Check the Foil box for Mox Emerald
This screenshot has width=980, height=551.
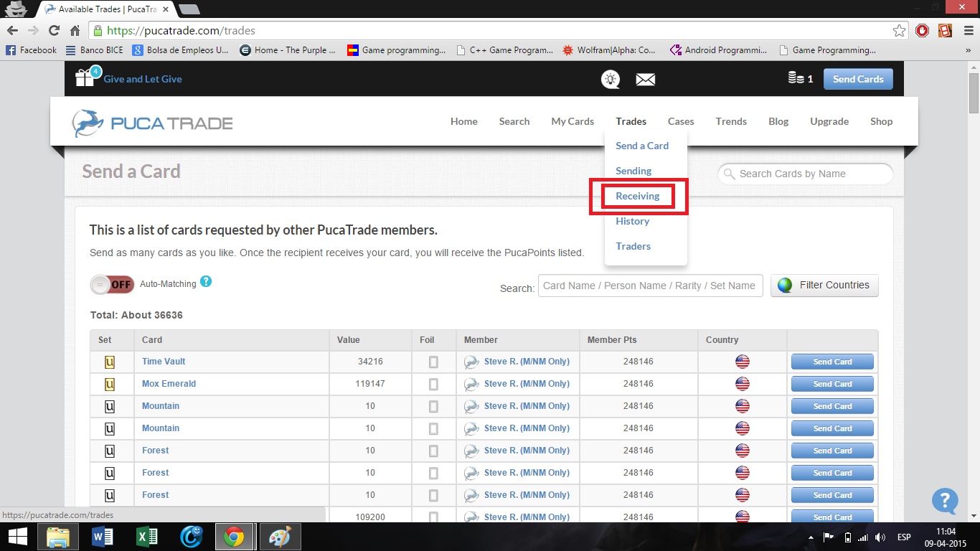click(433, 384)
